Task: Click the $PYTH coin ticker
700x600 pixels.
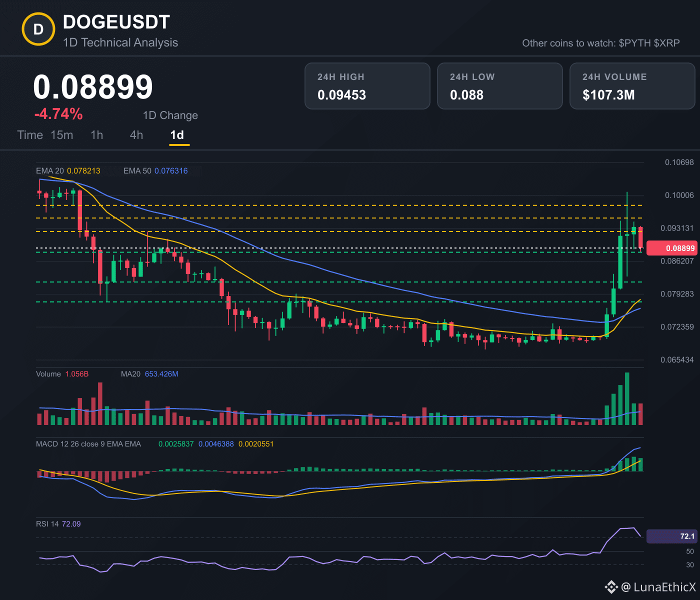Action: coord(634,43)
